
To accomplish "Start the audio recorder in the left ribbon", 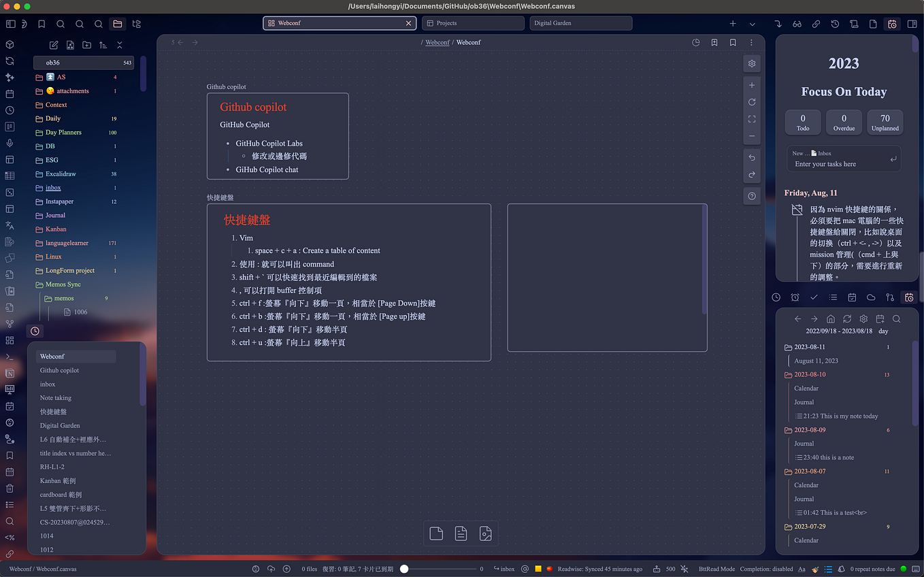I will 10,143.
